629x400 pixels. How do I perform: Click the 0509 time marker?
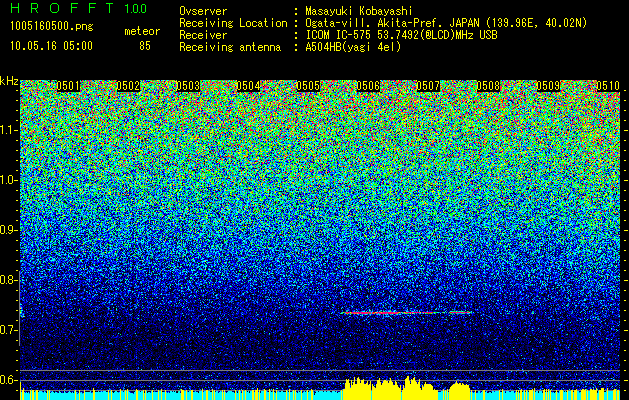coord(548,86)
